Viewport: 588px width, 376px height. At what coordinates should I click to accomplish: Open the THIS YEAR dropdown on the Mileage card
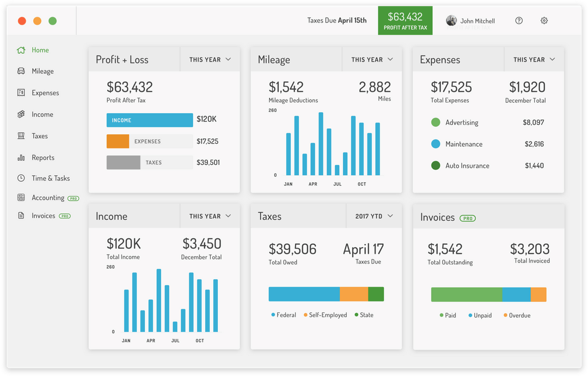click(x=372, y=59)
